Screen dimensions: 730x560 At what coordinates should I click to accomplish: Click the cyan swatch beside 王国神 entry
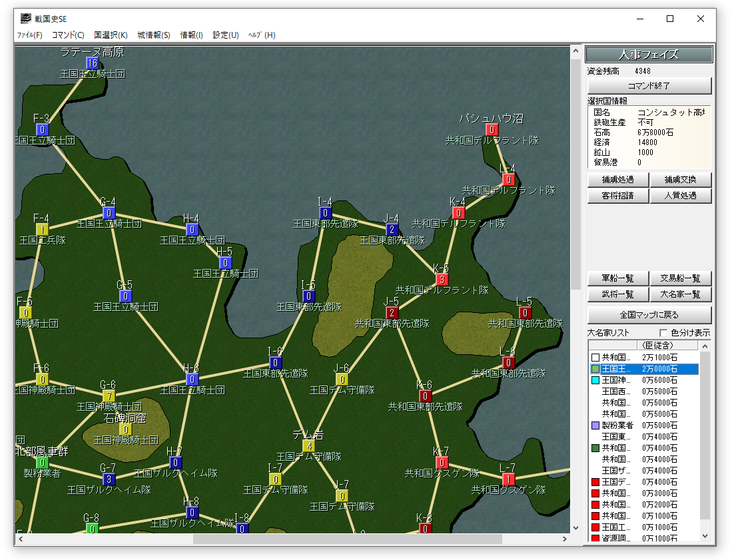pos(595,380)
